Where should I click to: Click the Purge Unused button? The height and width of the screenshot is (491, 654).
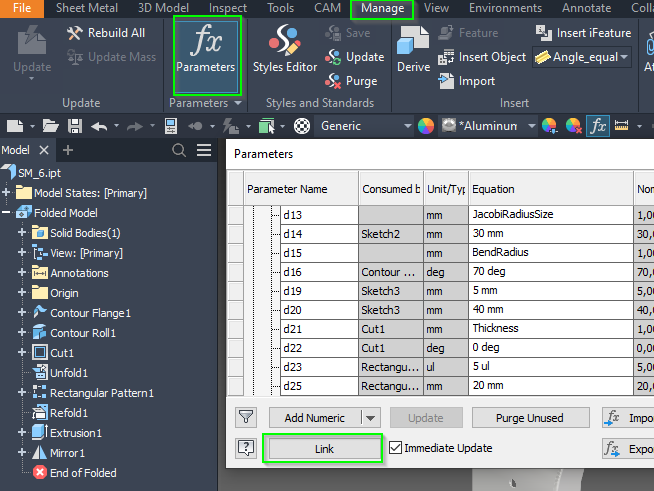point(530,418)
